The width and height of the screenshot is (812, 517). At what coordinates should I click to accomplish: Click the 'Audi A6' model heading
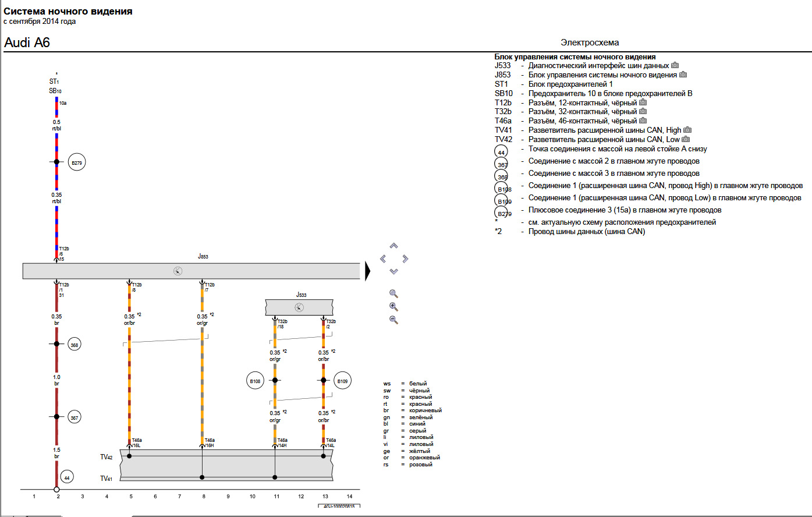[27, 43]
